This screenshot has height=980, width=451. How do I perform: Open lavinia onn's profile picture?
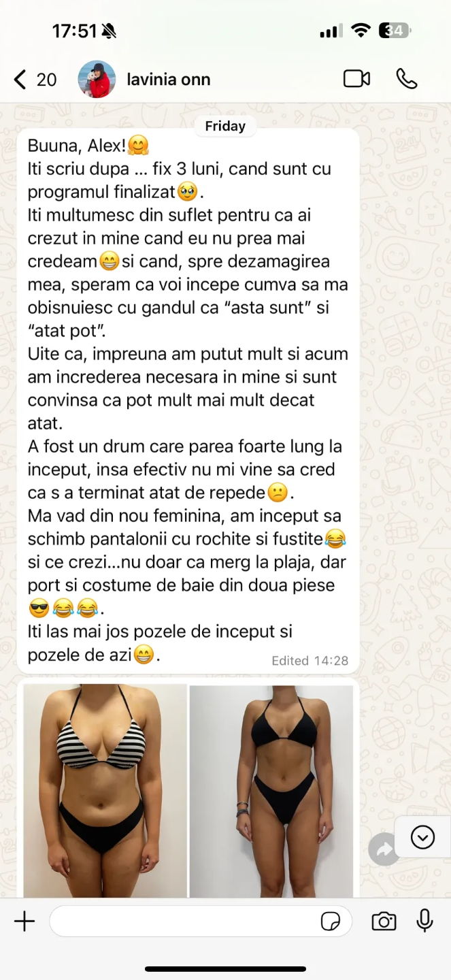click(97, 79)
